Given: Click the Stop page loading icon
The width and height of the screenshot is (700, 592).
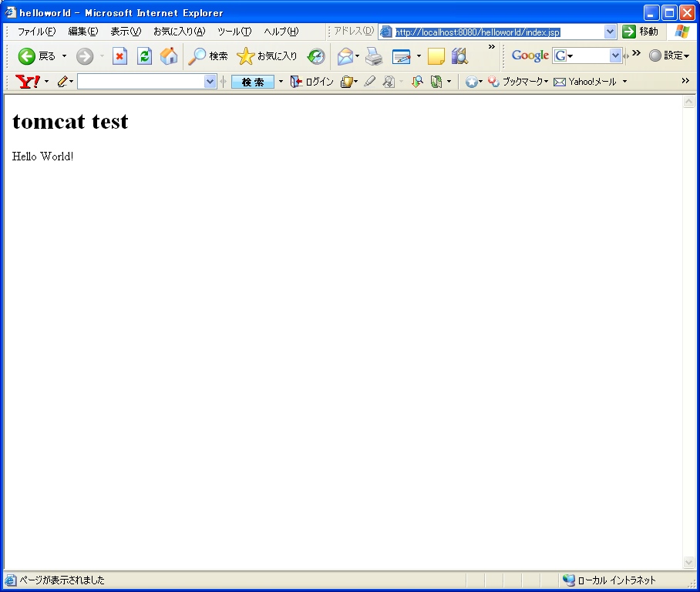Looking at the screenshot, I should click(x=119, y=56).
